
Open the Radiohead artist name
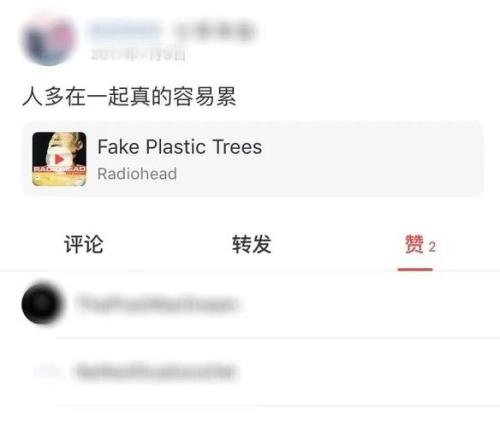(137, 174)
